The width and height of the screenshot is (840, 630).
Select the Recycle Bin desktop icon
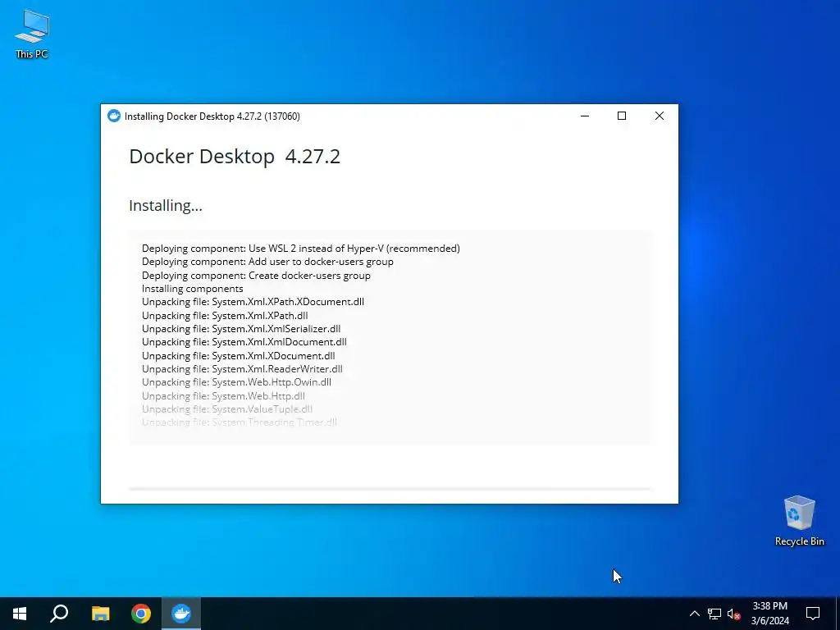pyautogui.click(x=799, y=521)
